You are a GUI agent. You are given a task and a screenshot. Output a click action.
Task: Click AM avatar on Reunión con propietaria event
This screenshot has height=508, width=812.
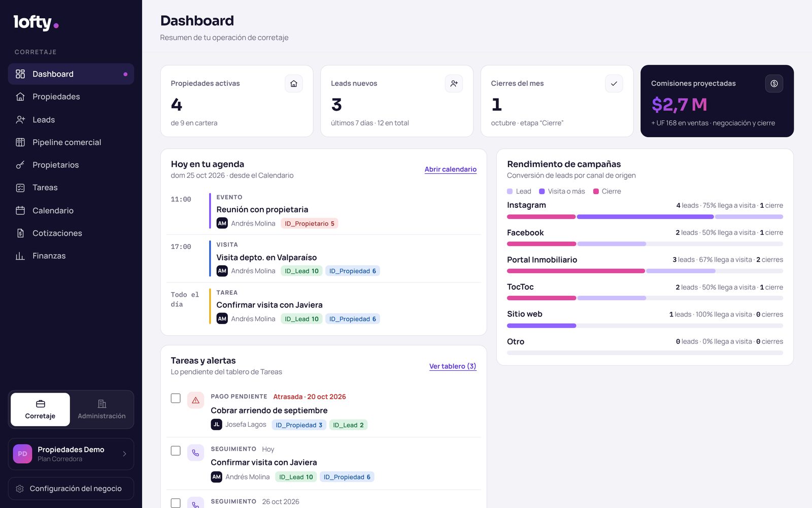[x=222, y=224]
